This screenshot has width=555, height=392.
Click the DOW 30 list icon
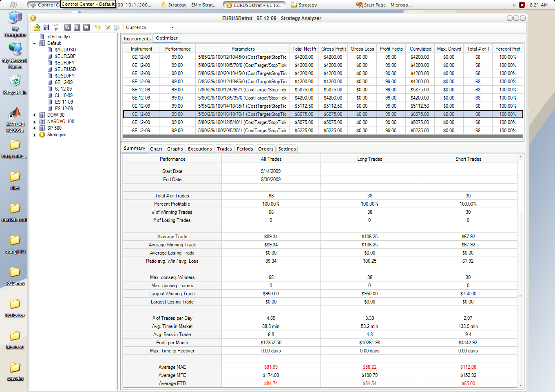point(42,115)
